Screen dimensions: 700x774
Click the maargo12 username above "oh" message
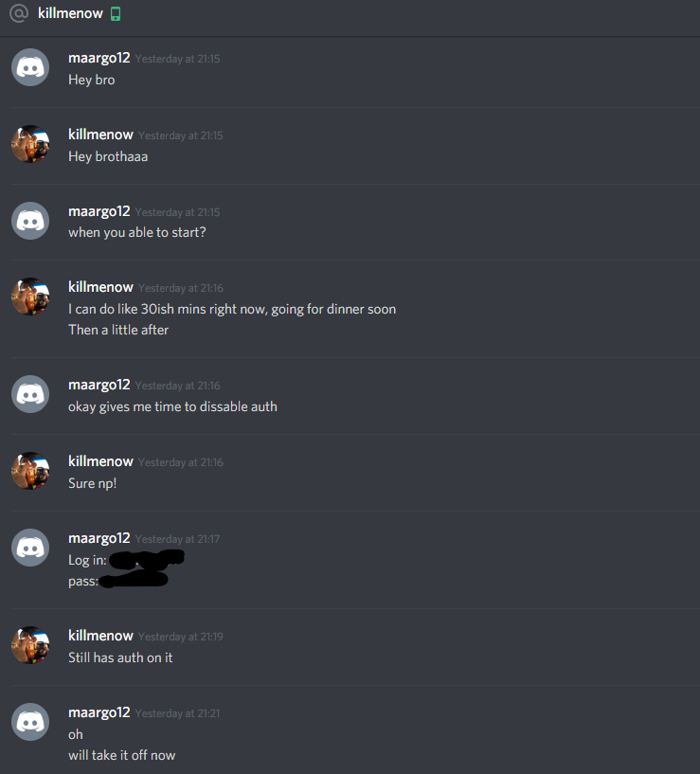click(x=99, y=712)
